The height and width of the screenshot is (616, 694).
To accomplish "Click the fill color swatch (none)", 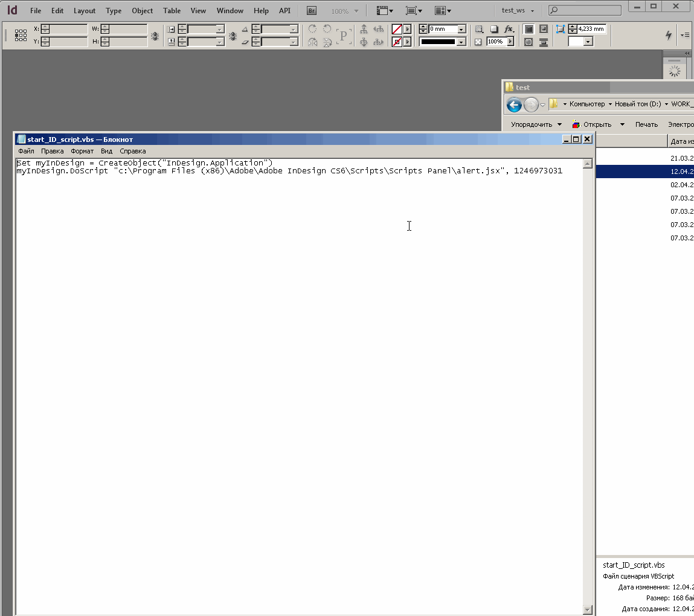I will point(397,29).
